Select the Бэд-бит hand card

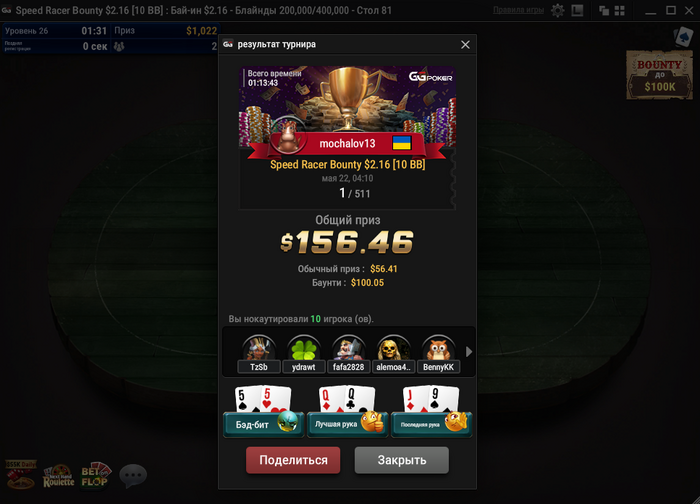(263, 411)
